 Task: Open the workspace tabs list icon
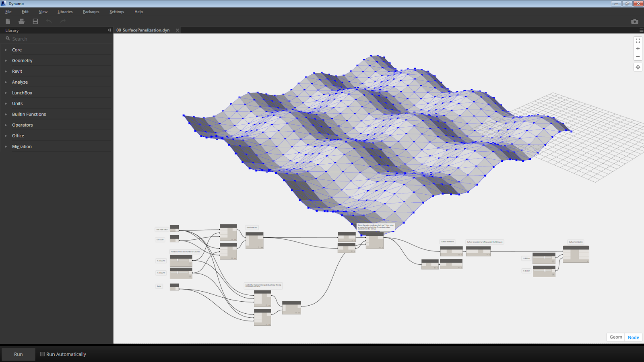pyautogui.click(x=641, y=30)
